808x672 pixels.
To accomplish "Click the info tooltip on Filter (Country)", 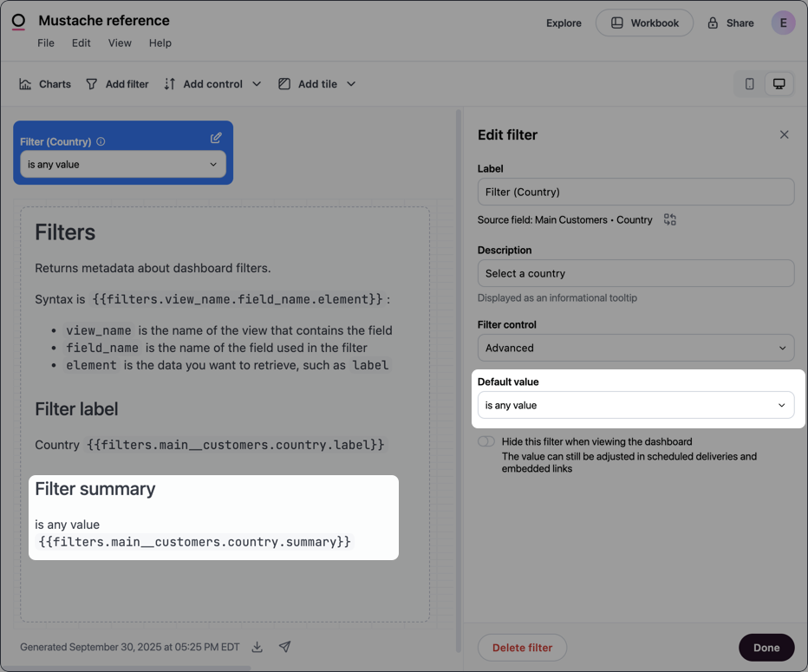I will pyautogui.click(x=102, y=140).
